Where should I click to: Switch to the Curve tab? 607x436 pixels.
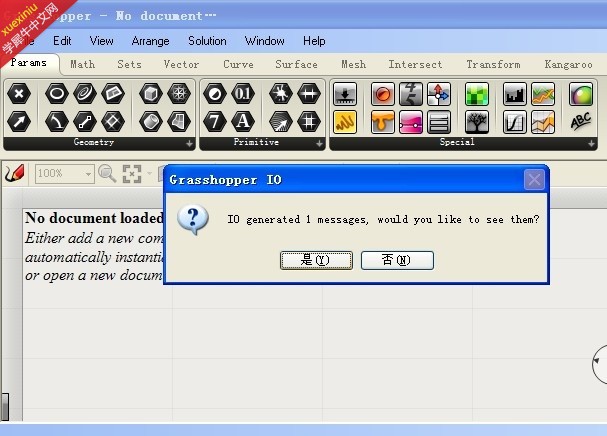(x=238, y=64)
